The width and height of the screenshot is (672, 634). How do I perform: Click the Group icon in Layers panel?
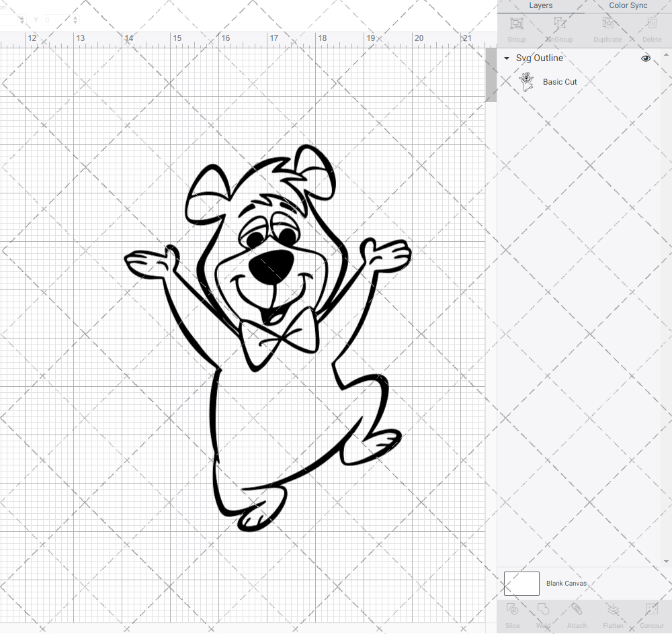(x=516, y=28)
